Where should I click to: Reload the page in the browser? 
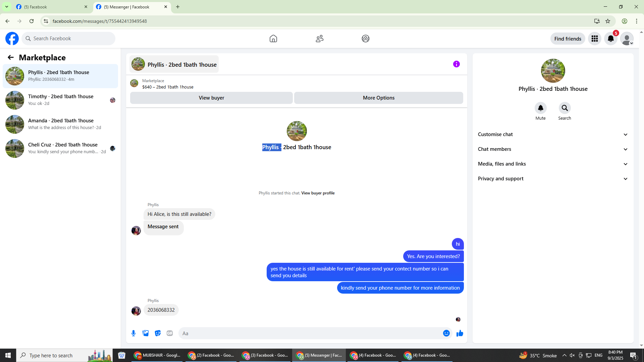pos(32,21)
